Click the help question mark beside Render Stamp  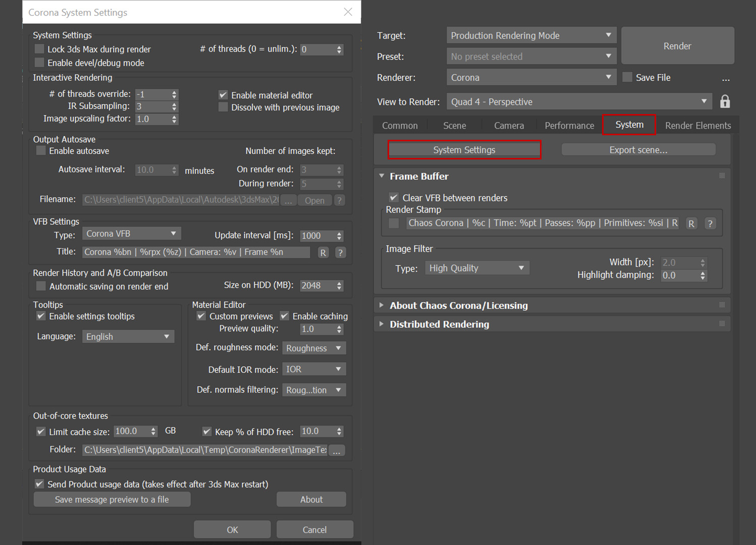[710, 224]
